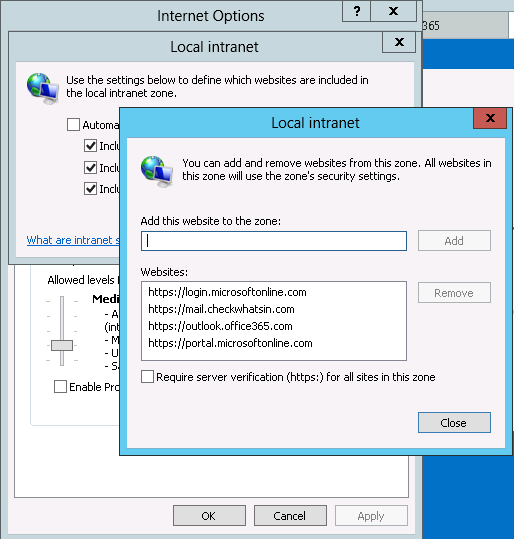Click Cancel in Internet Options
Screen dimensions: 514x539
click(x=290, y=516)
